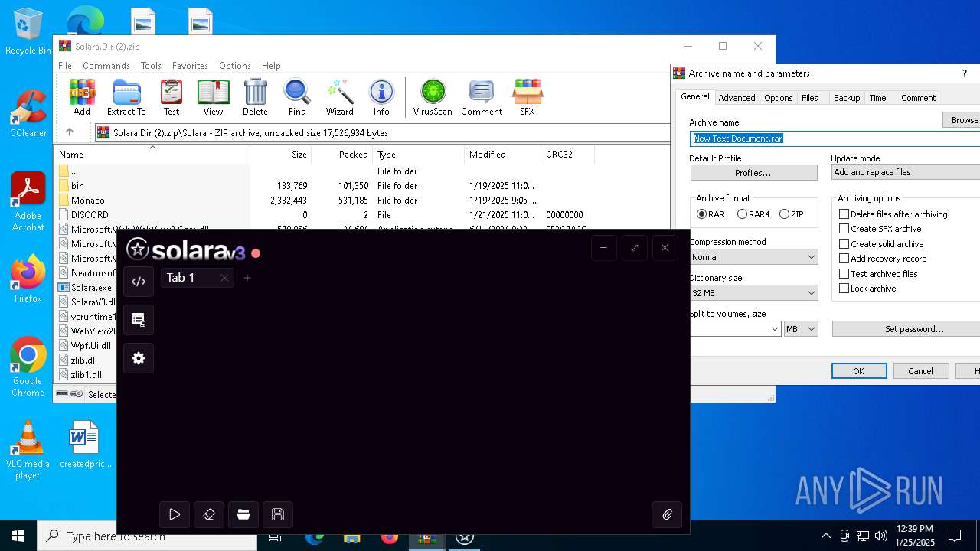Close Tab 1 in Solara

(x=224, y=278)
